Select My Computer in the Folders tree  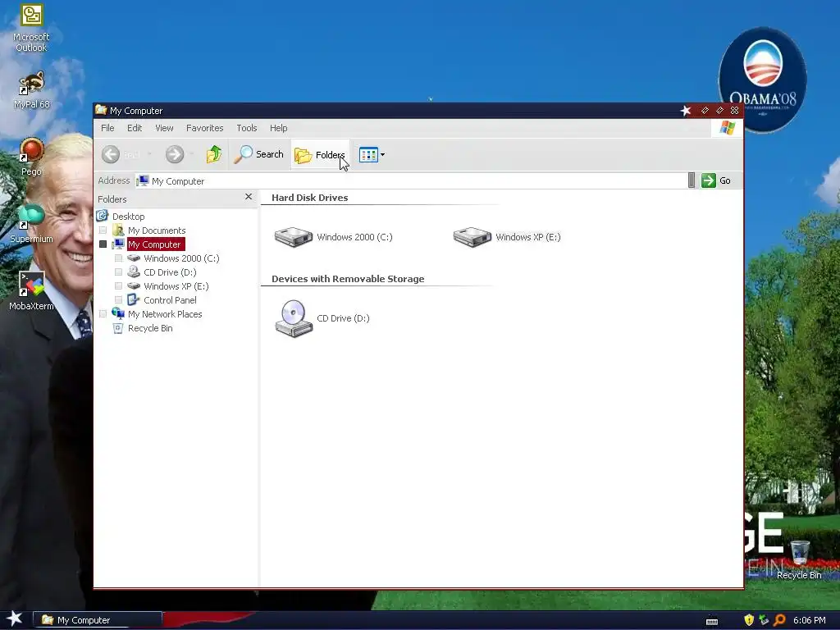click(x=155, y=244)
